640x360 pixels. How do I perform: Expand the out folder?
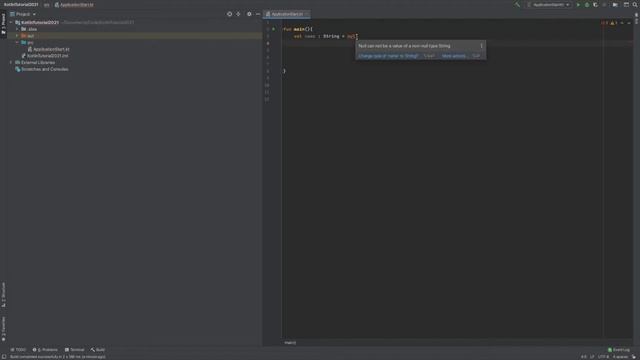pos(17,36)
